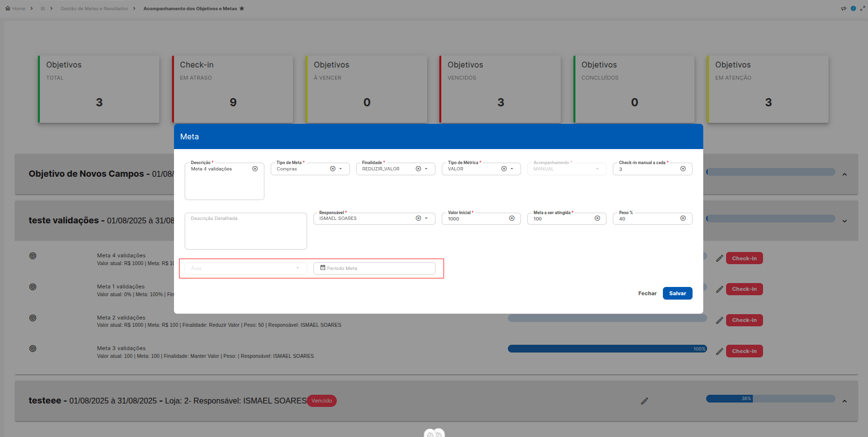Click the Descrição Detalhada text area
Screen dimensions: 868x437
point(246,231)
